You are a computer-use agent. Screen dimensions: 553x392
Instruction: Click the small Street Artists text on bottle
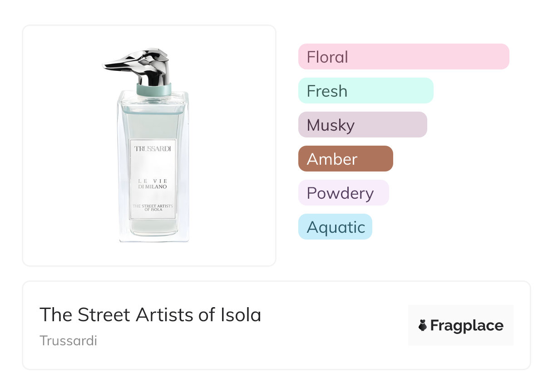point(153,208)
